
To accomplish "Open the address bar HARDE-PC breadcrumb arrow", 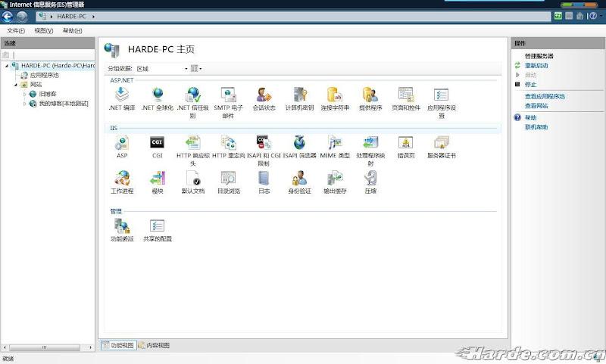I will pos(93,17).
